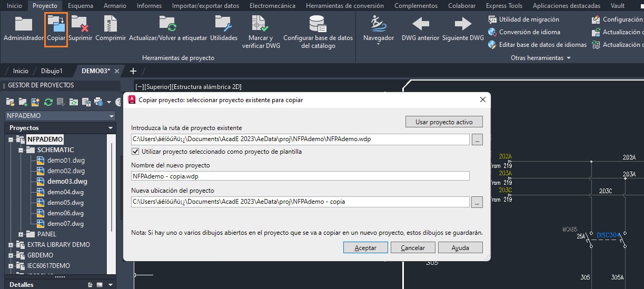Click new project icon in Gestor de Proyectos
Screen dimensions: 644x289
tap(23, 102)
